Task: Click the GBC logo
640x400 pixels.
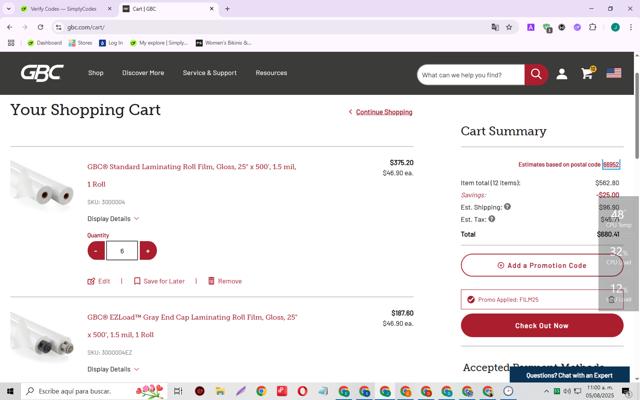Action: (x=42, y=73)
